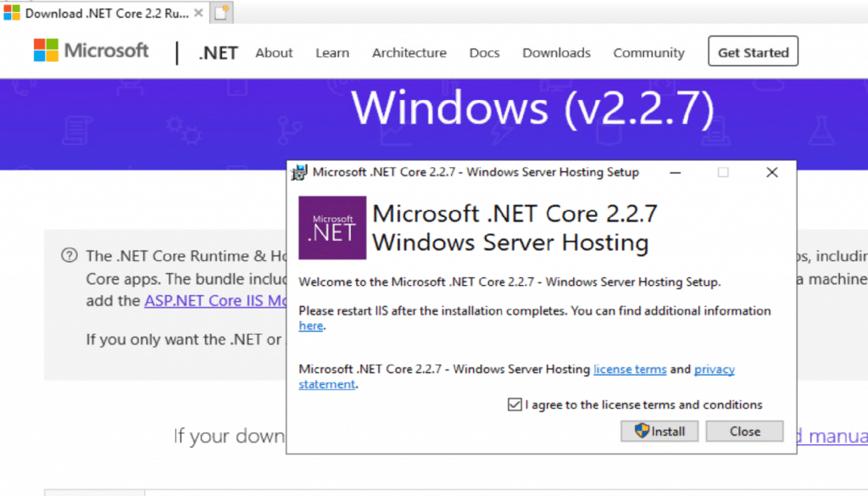This screenshot has height=496, width=868.
Task: Open the Community menu item
Action: click(x=648, y=53)
